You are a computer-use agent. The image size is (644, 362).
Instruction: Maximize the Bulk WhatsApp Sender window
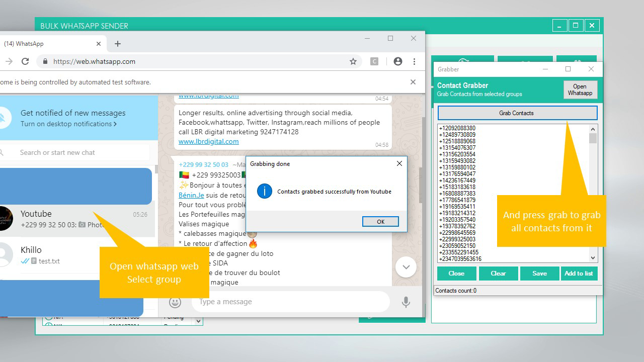pos(576,25)
